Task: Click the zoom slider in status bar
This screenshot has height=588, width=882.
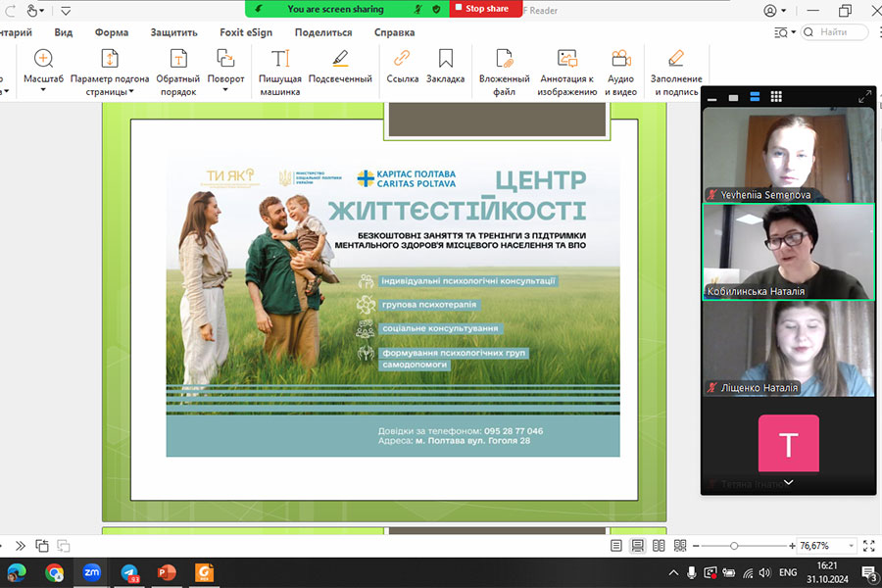Action: coord(734,546)
